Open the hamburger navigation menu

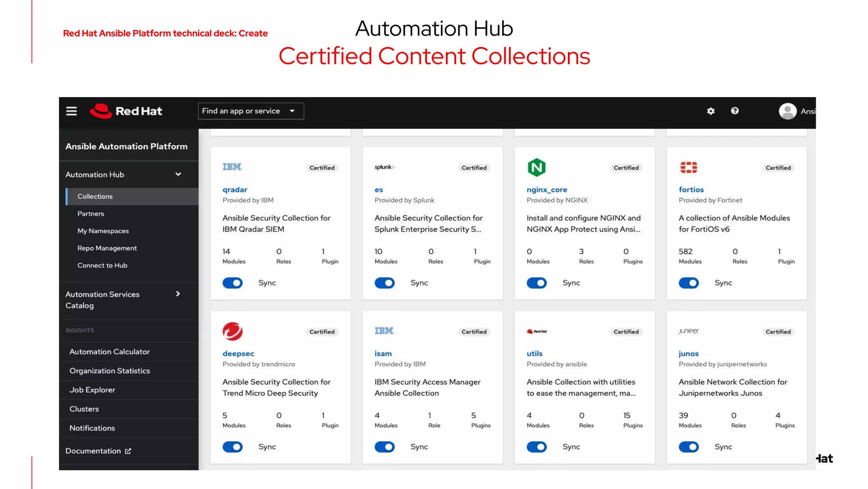[x=71, y=111]
